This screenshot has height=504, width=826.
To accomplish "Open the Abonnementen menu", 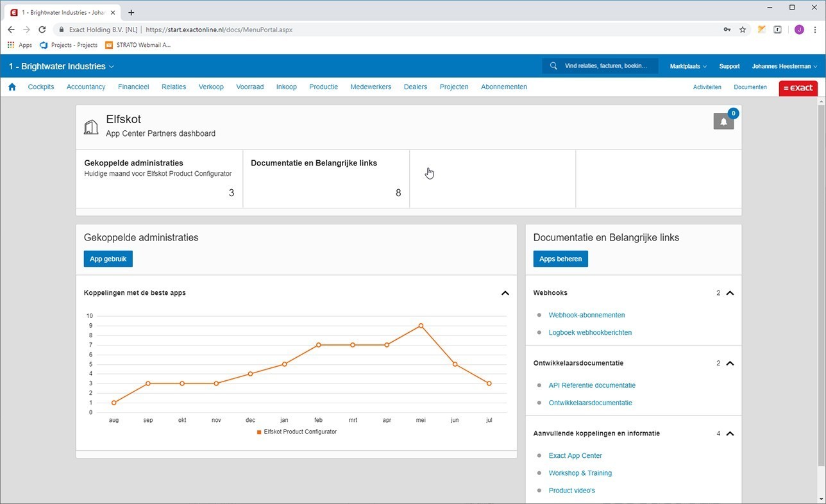I will (504, 87).
